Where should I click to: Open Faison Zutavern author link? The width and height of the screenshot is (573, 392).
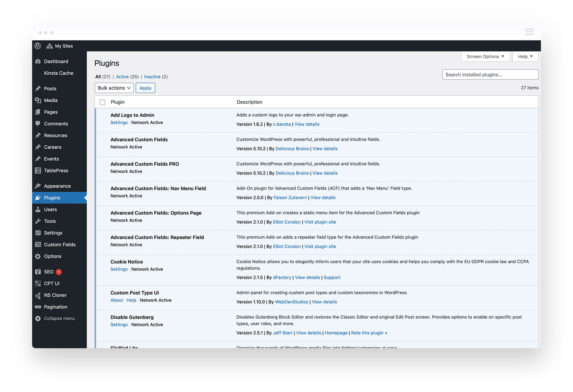[x=290, y=198]
